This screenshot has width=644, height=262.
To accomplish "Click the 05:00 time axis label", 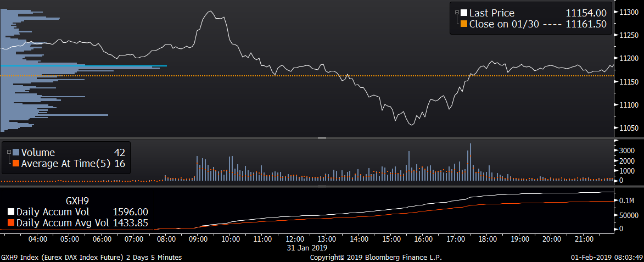I will [69, 239].
